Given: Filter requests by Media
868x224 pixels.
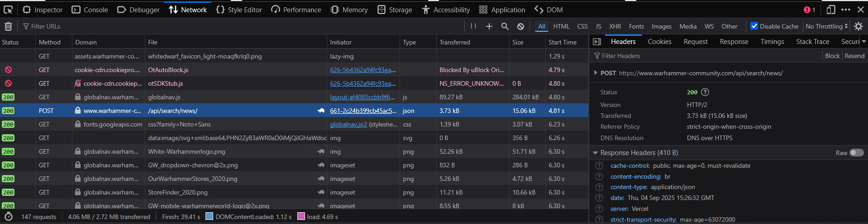Looking at the screenshot, I should [688, 26].
